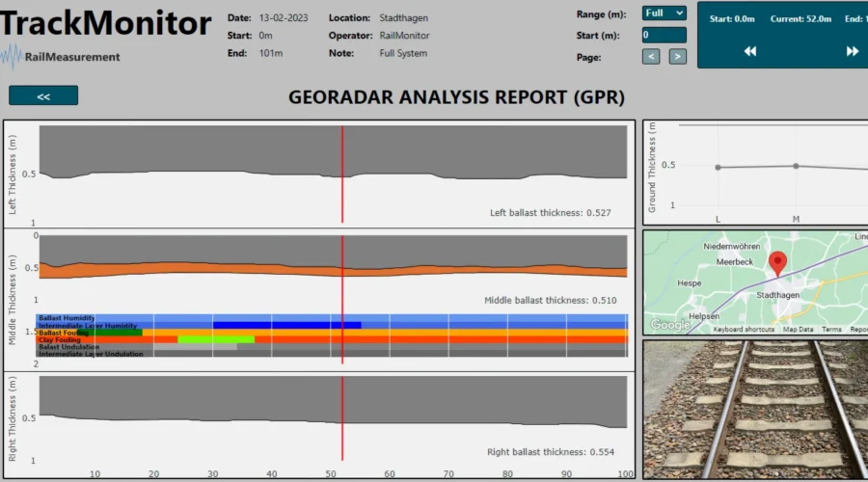
Task: Click the railway track photo thumbnail
Action: coord(755,409)
